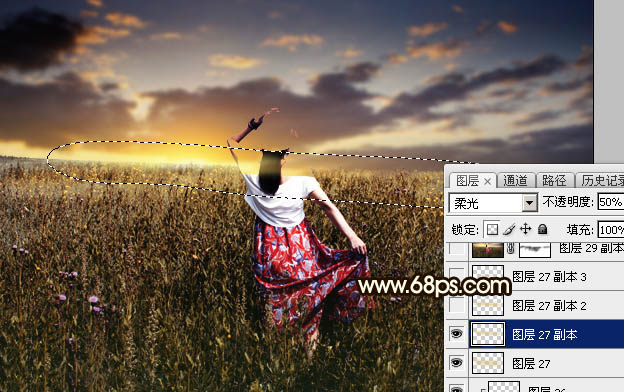Viewport: 624px width, 392px height.
Task: Select layer name 图层 27 副本 2
Action: (549, 306)
